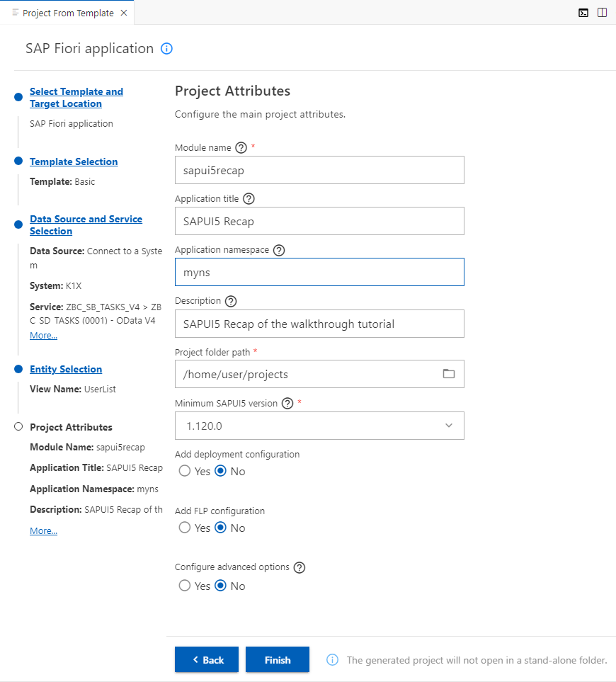Image resolution: width=616 pixels, height=682 pixels.
Task: Show help for Application title field
Action: point(249,199)
